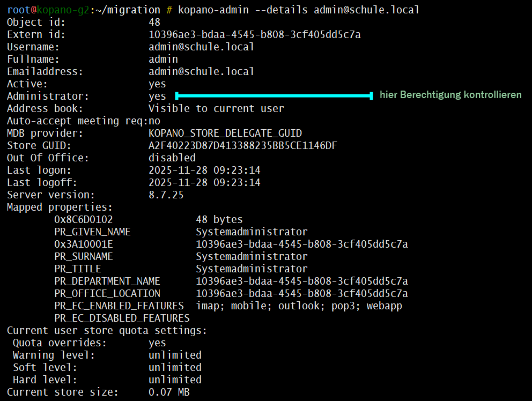The width and height of the screenshot is (532, 401).
Task: Click 'Visible to current user' text
Action: 216,109
